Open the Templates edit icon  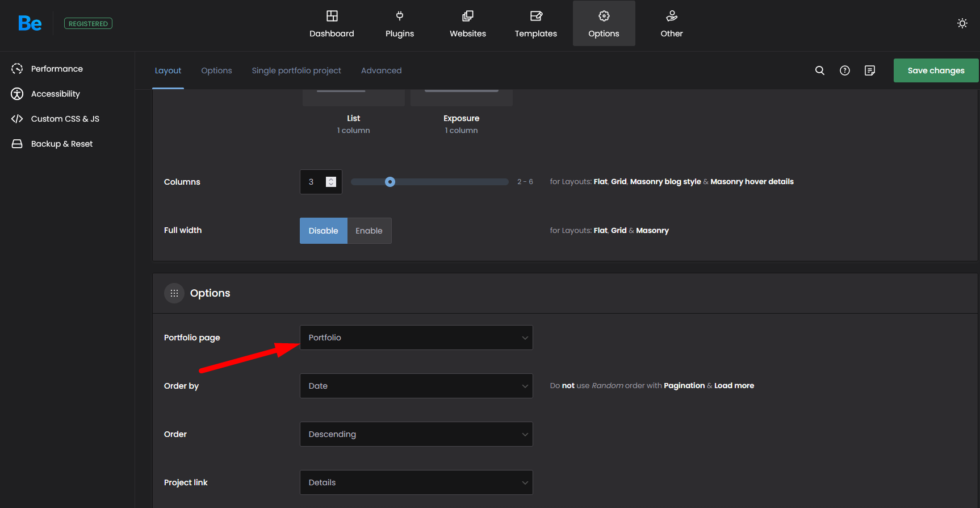click(536, 16)
